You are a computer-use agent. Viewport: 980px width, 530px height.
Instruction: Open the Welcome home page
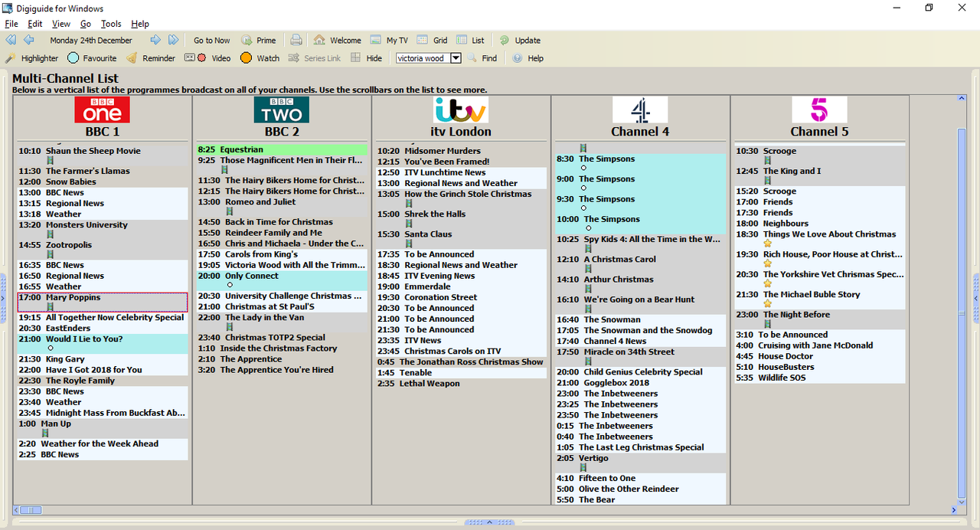[x=337, y=40]
